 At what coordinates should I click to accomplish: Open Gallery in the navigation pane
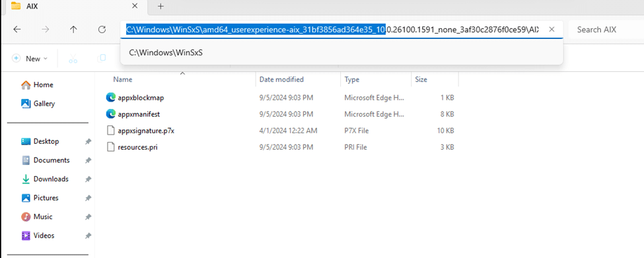[x=38, y=104]
